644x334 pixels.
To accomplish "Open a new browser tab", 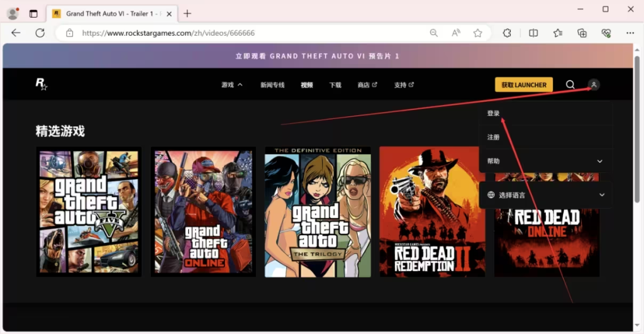I will pos(187,14).
